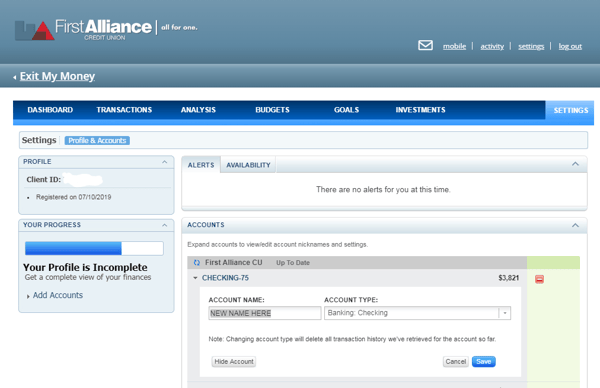Select the Profile & Accounts sub-tab
This screenshot has width=600, height=388.
click(x=97, y=140)
